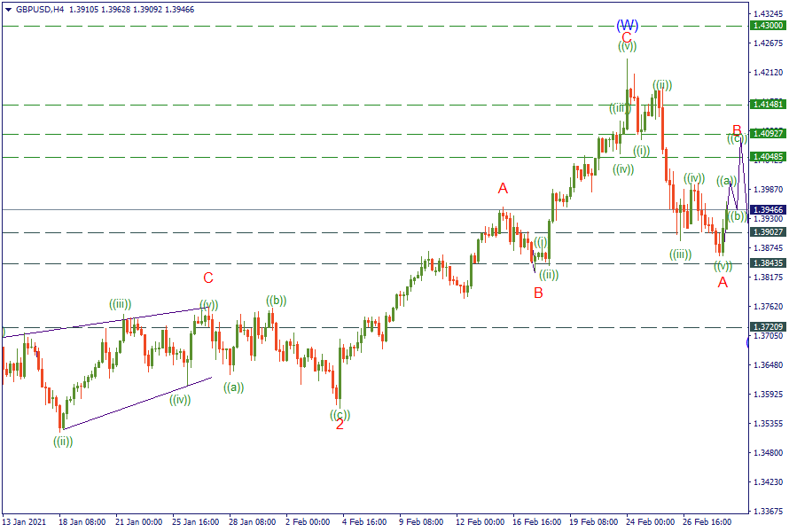
Task: Select the green 1.43000 price level tag
Action: click(x=768, y=26)
